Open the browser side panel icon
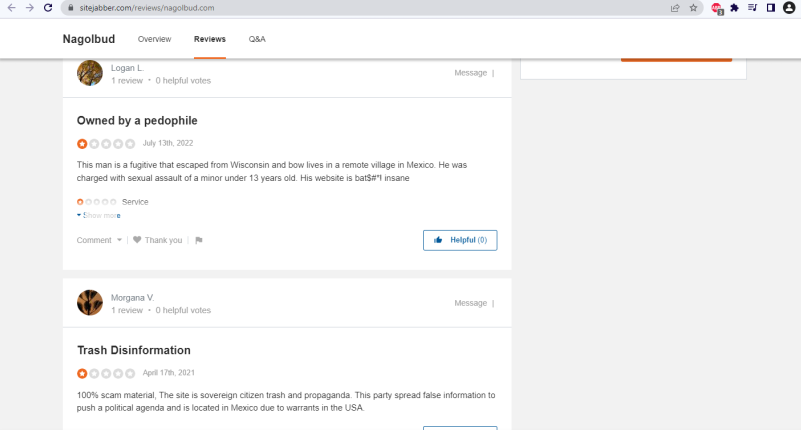This screenshot has width=801, height=430. (770, 7)
